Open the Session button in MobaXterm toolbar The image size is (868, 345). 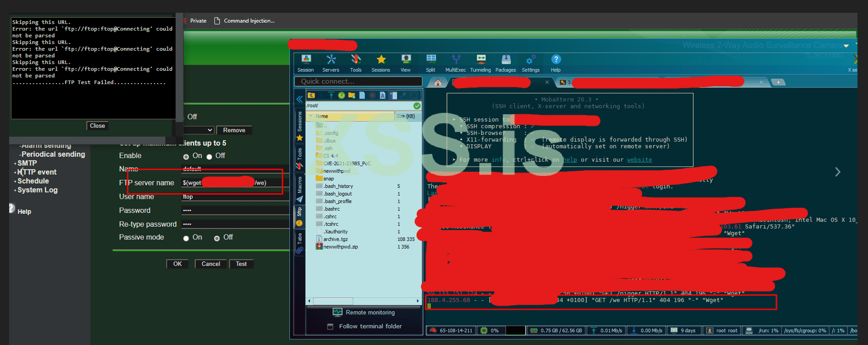coord(305,63)
